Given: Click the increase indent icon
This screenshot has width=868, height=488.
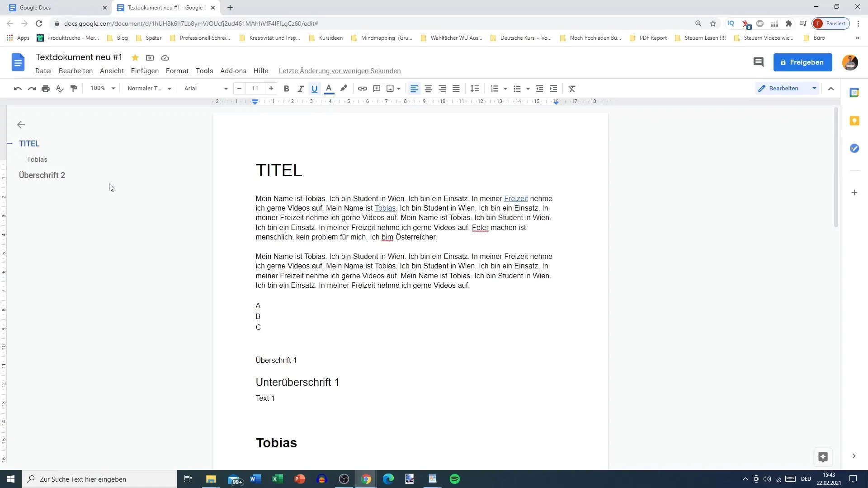Looking at the screenshot, I should tap(553, 88).
